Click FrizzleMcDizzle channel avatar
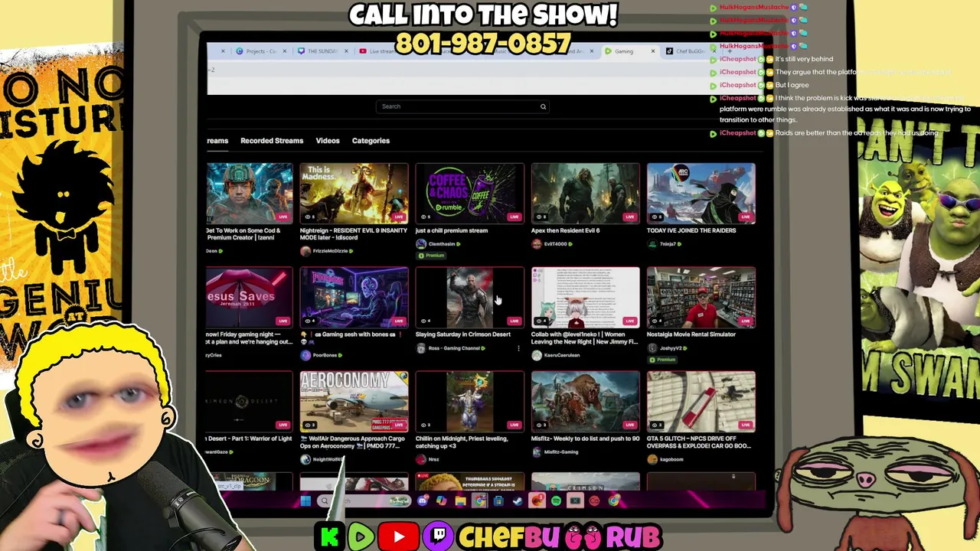Screen dimensions: 980x551 pos(305,251)
